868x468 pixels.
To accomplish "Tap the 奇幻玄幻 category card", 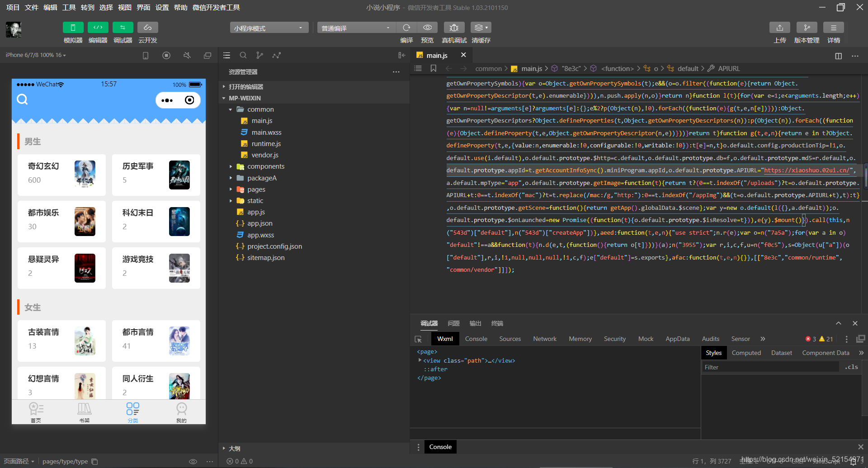I will (x=61, y=175).
